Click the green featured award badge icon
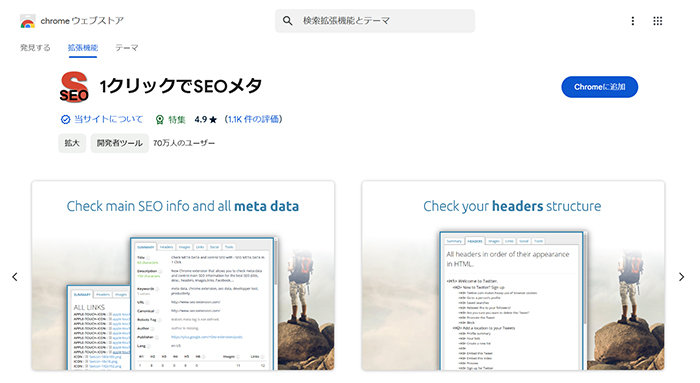The image size is (700, 383). 159,120
